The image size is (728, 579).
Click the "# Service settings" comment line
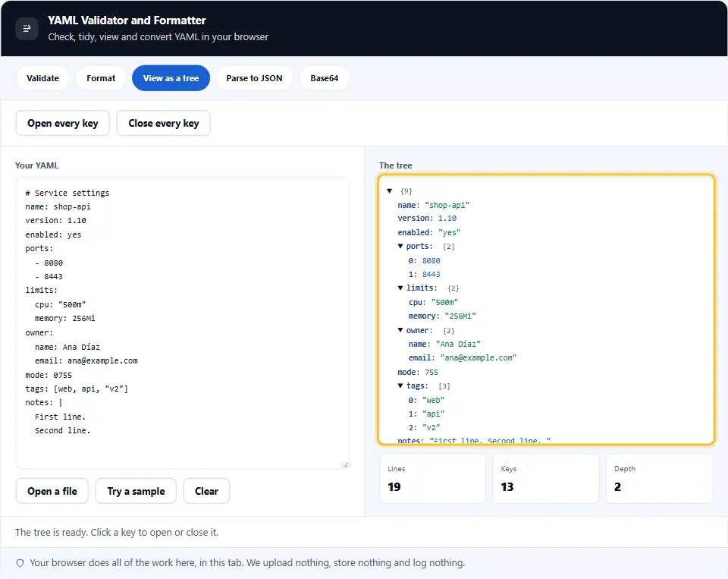click(67, 193)
